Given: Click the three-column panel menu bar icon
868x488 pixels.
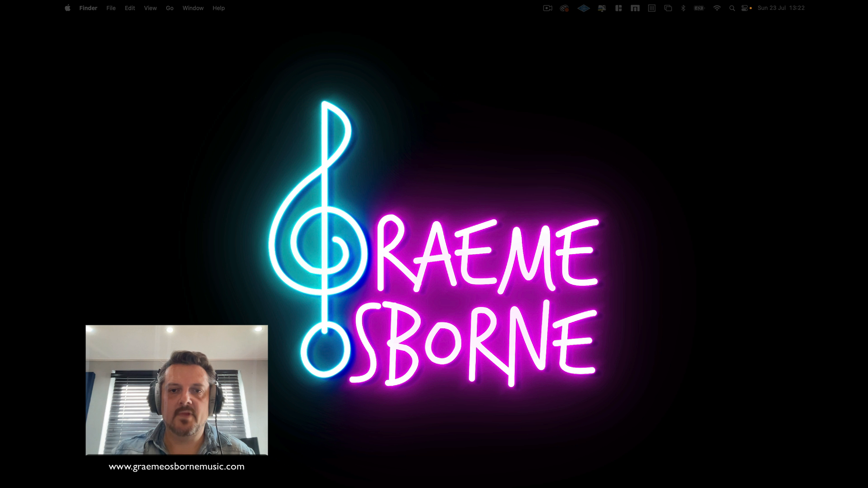Looking at the screenshot, I should pos(651,8).
